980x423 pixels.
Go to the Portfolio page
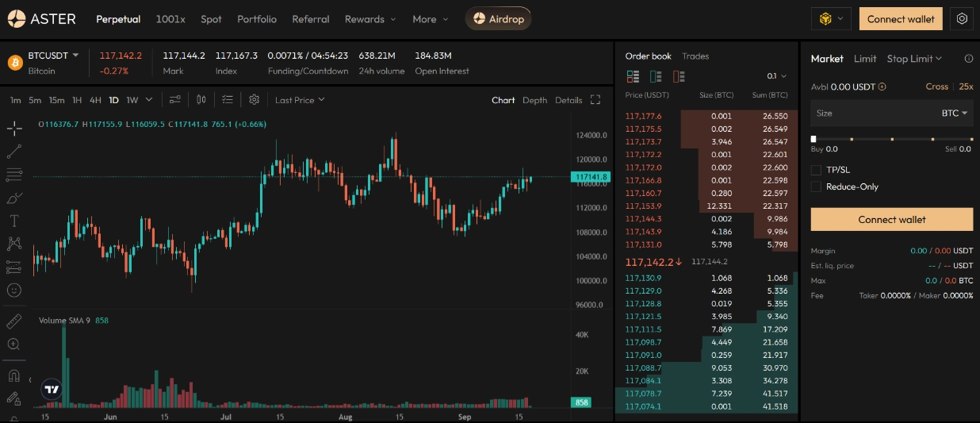(x=257, y=19)
